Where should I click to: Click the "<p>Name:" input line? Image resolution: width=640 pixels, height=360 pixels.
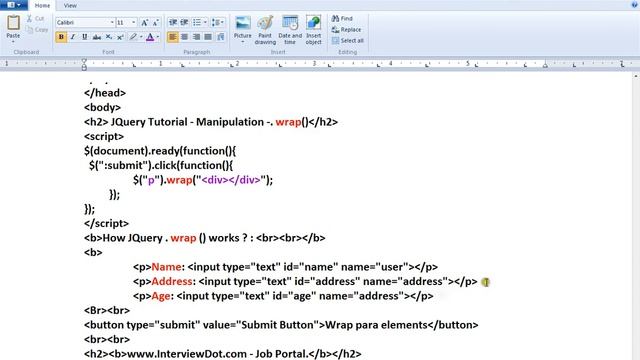click(285, 267)
